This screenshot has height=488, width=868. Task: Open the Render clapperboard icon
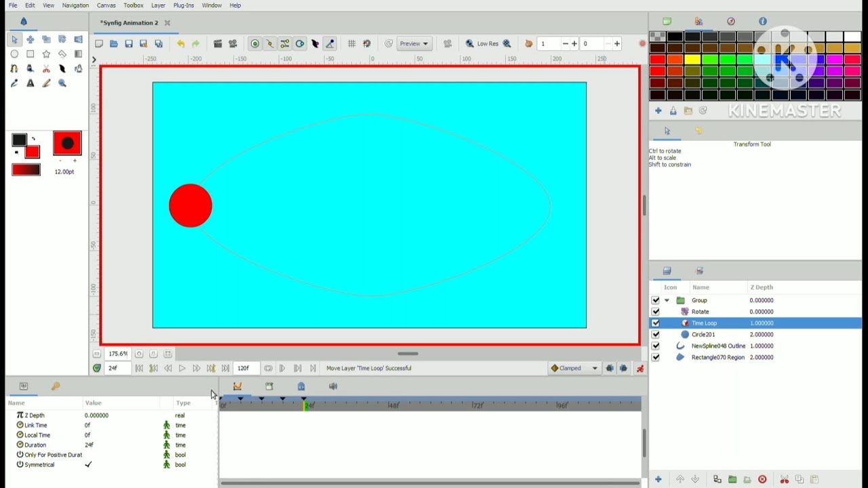coord(218,44)
